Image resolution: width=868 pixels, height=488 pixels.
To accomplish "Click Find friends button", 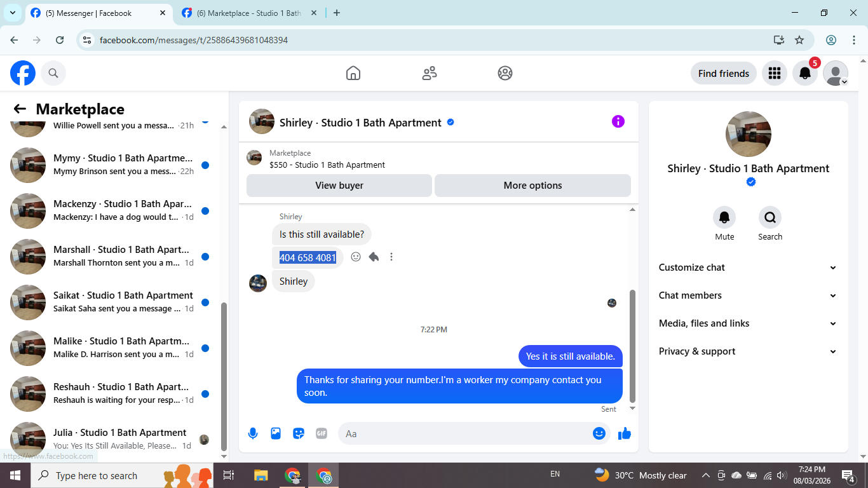I will (x=724, y=73).
